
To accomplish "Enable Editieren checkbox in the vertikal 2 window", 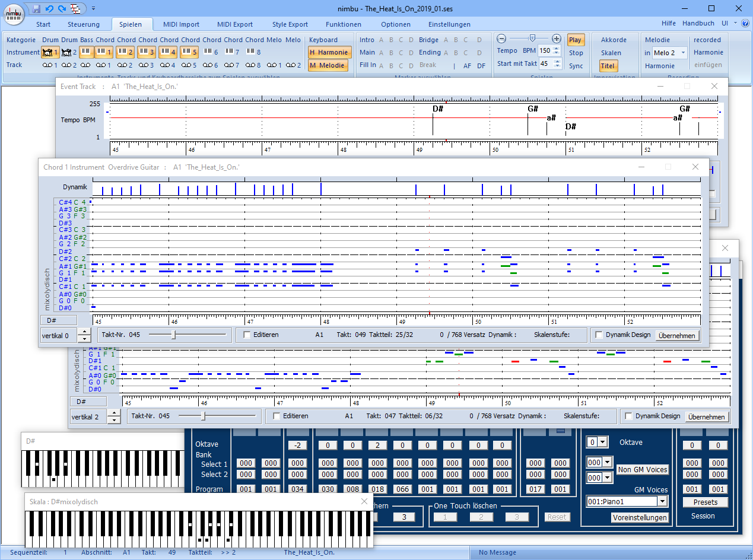I will 277,416.
